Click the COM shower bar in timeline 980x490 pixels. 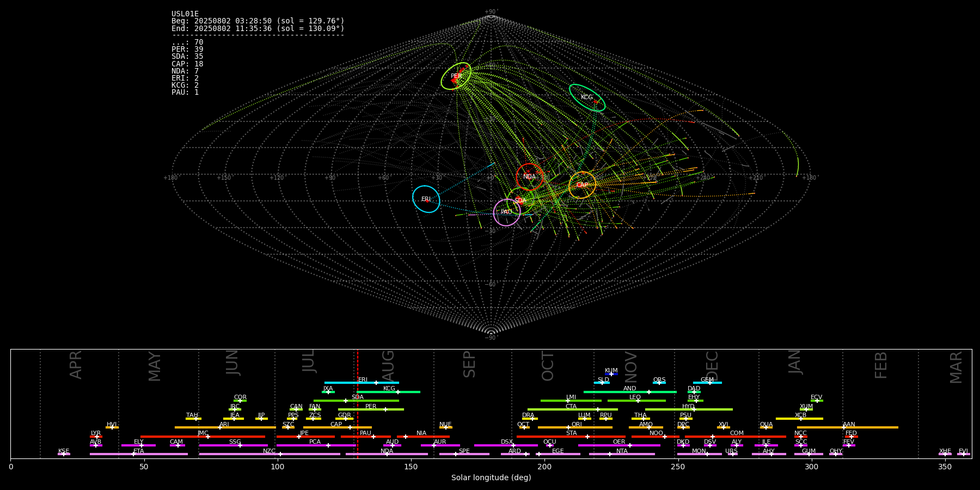click(x=736, y=437)
